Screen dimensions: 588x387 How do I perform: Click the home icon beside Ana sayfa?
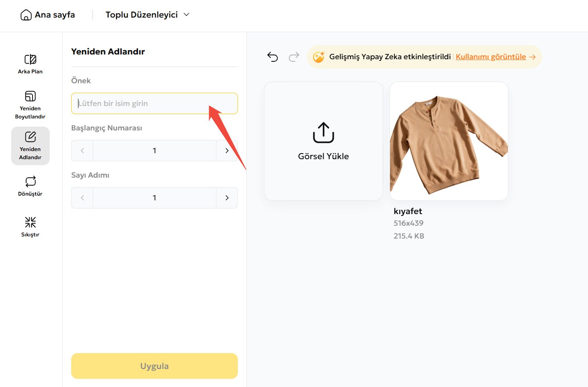pyautogui.click(x=26, y=15)
